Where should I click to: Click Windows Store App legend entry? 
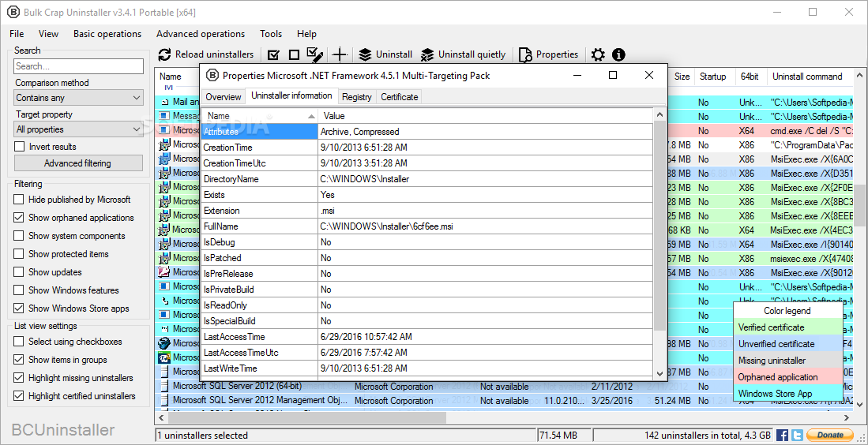pos(787,394)
